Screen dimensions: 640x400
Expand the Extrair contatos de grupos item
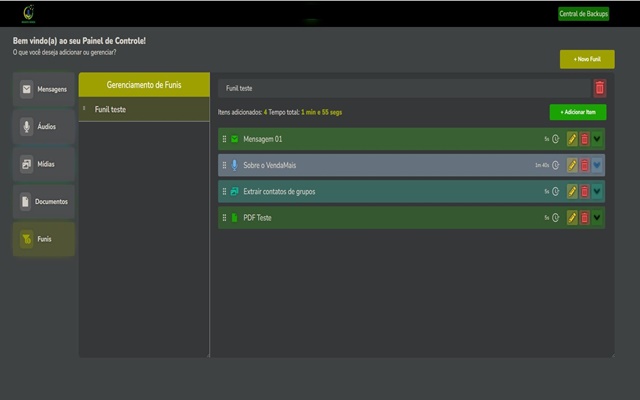[597, 191]
